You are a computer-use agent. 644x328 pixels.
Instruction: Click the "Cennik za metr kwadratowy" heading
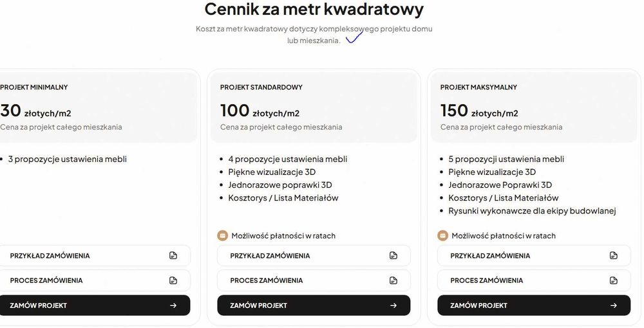click(x=314, y=10)
